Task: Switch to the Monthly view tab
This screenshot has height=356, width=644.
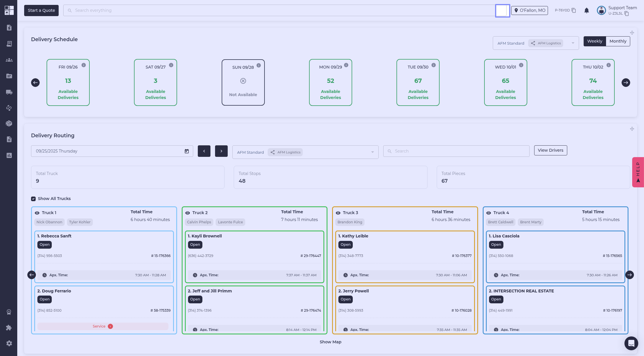Action: pyautogui.click(x=618, y=41)
